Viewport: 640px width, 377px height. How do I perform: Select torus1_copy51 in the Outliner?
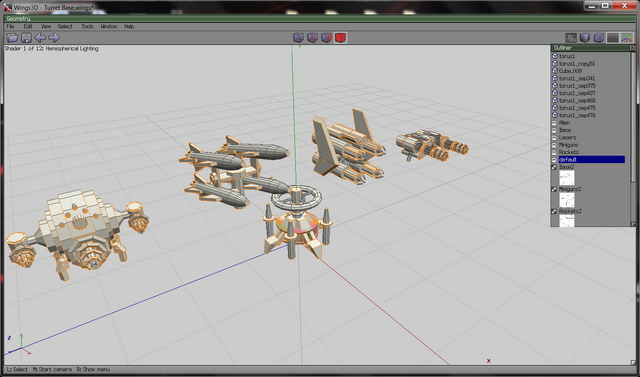pyautogui.click(x=577, y=64)
